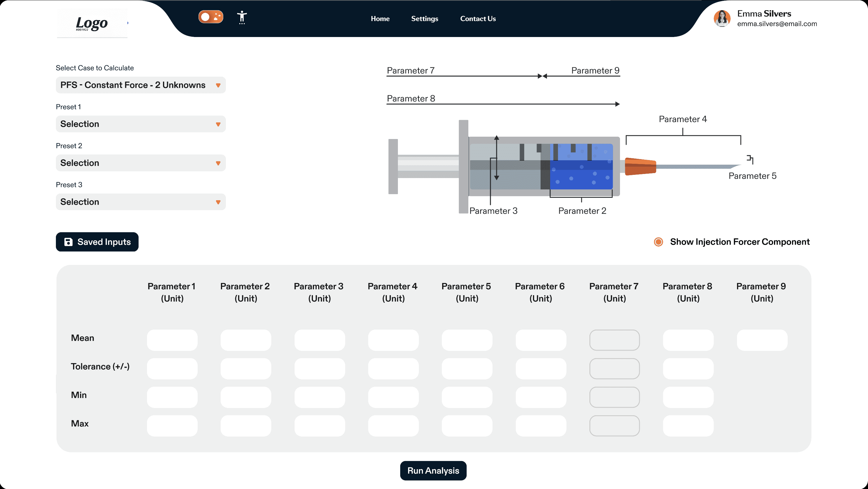Go to Home in navigation bar
Image resolution: width=868 pixels, height=489 pixels.
click(x=380, y=19)
